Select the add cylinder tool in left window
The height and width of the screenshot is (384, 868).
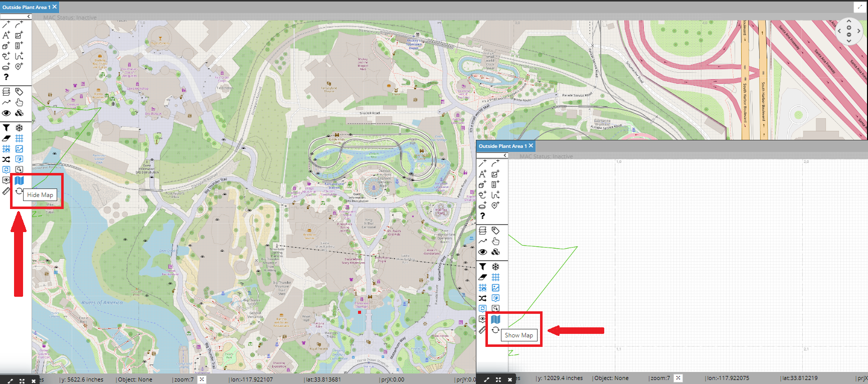tap(6, 67)
